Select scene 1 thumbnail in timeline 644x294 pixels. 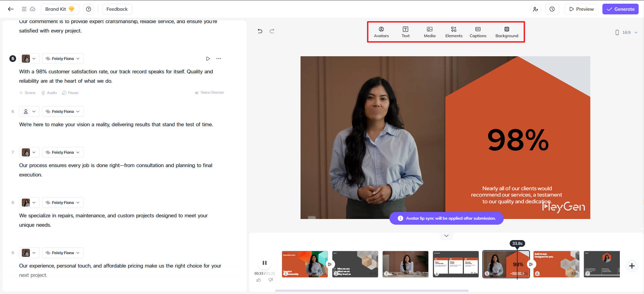[x=305, y=264]
